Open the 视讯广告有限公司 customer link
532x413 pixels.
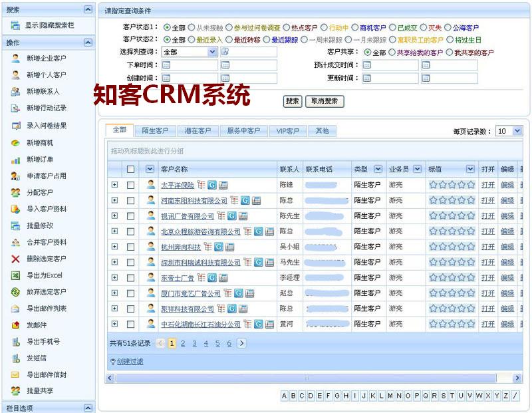[188, 216]
